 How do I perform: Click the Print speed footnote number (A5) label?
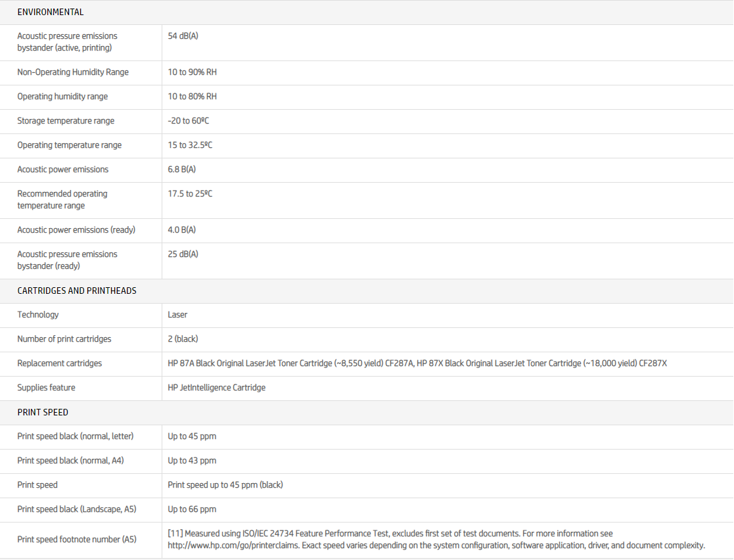click(x=77, y=540)
